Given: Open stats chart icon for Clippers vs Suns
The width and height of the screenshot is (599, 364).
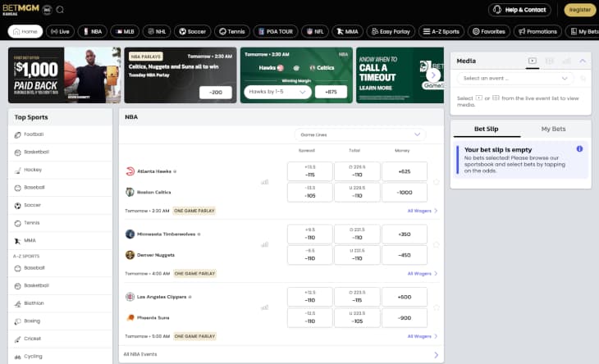Looking at the screenshot, I should [265, 307].
